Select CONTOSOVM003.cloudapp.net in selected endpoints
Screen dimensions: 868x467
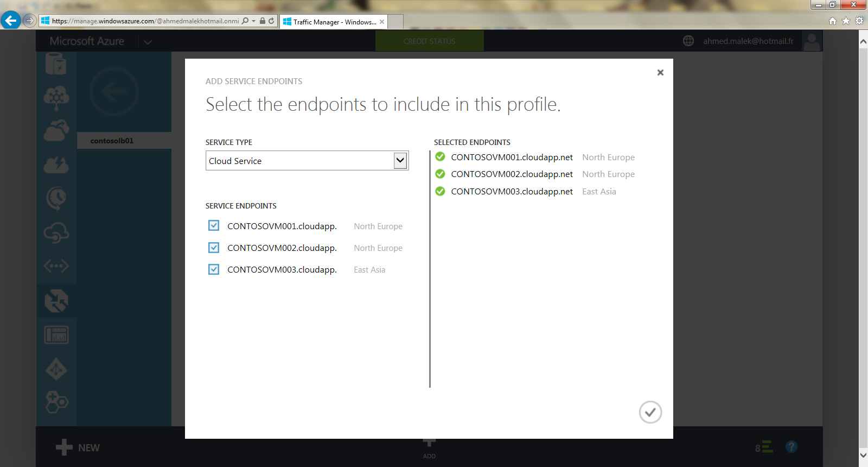[x=512, y=192]
